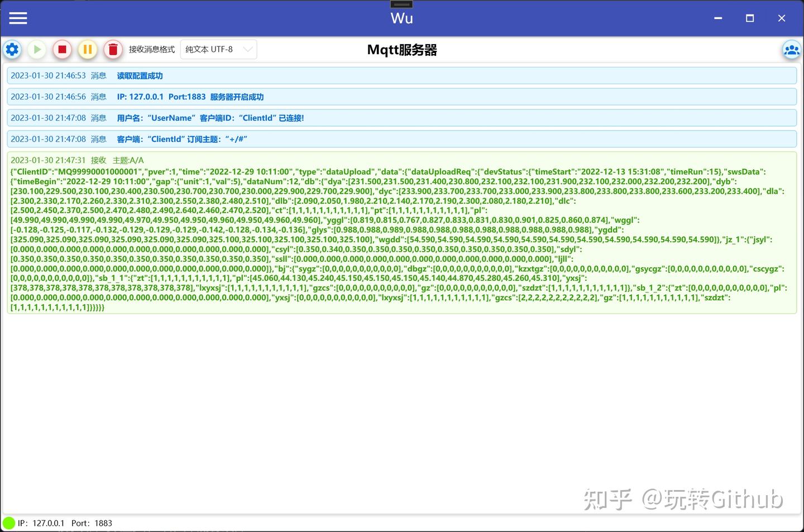
Task: Click the green connection status dot
Action: (x=8, y=523)
